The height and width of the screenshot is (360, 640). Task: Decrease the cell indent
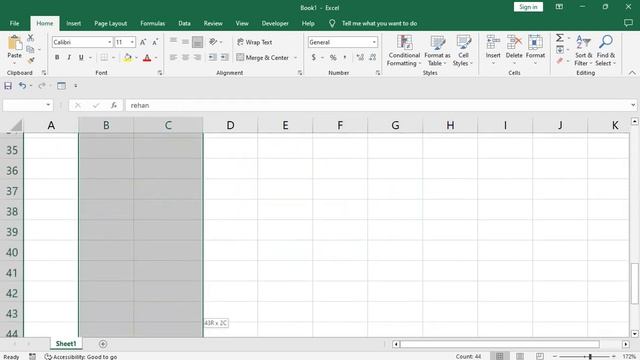pos(212,58)
